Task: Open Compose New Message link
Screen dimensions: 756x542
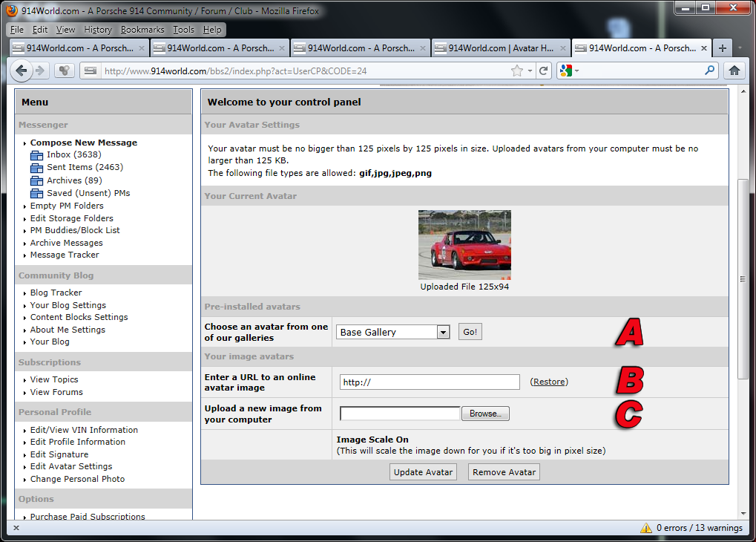Action: (x=84, y=143)
